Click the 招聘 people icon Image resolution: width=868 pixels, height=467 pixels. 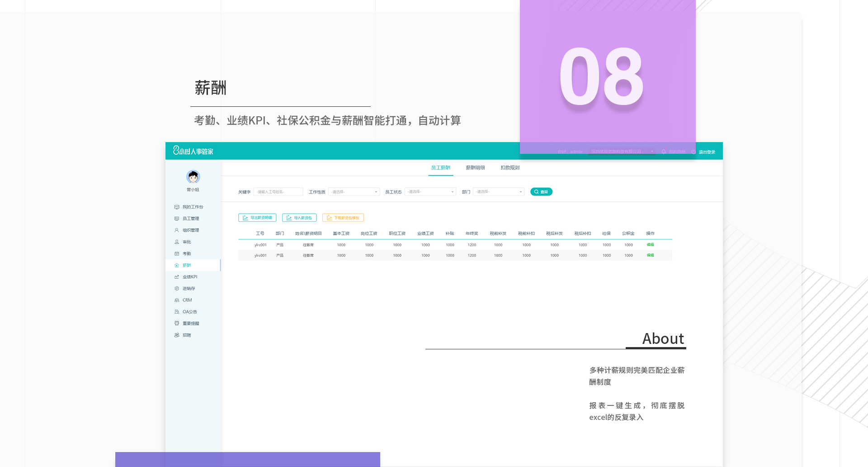pos(177,335)
